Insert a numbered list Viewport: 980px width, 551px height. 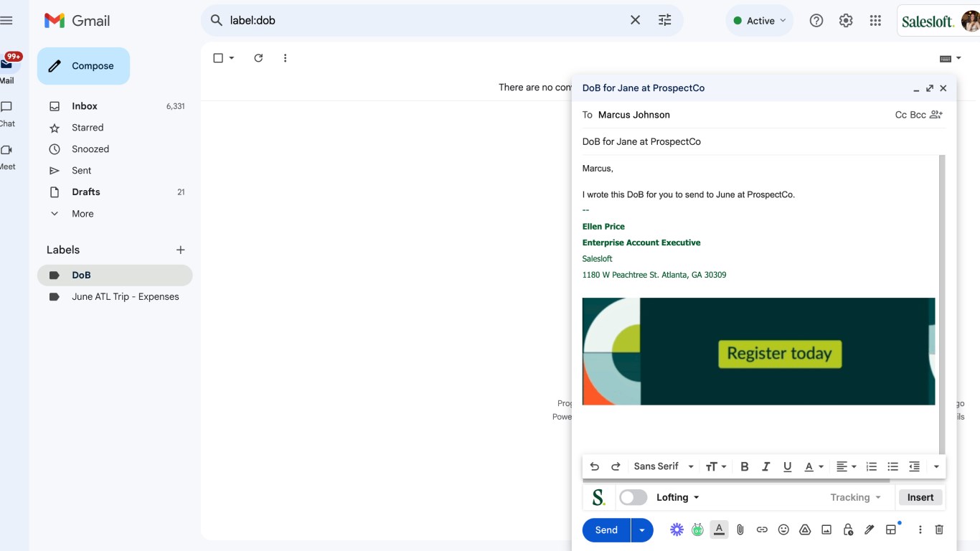872,466
